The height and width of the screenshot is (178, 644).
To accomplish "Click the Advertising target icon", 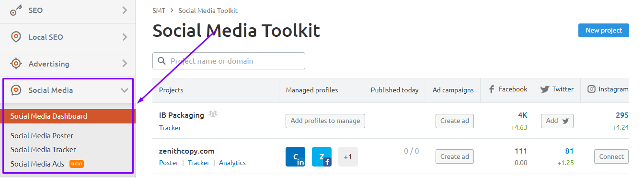I will tap(16, 64).
